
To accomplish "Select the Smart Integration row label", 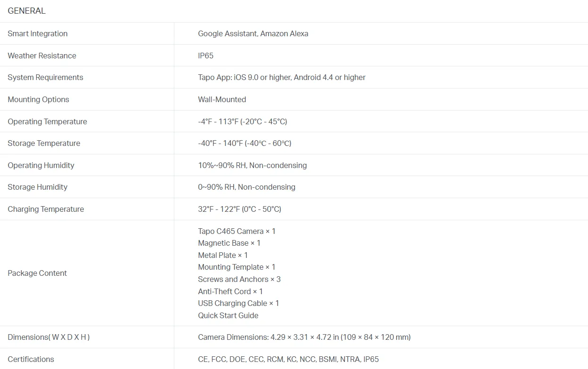I will coord(38,33).
